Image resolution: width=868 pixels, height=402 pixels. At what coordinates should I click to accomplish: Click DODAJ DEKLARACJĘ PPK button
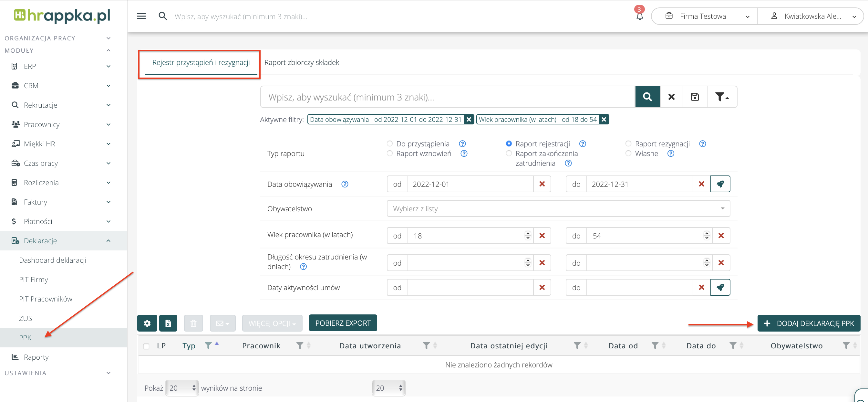[808, 323]
